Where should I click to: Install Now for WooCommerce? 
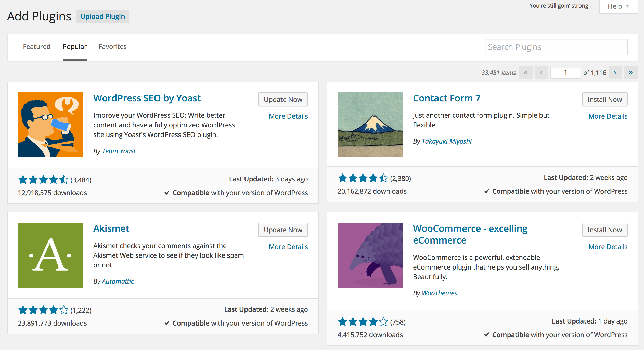[604, 230]
